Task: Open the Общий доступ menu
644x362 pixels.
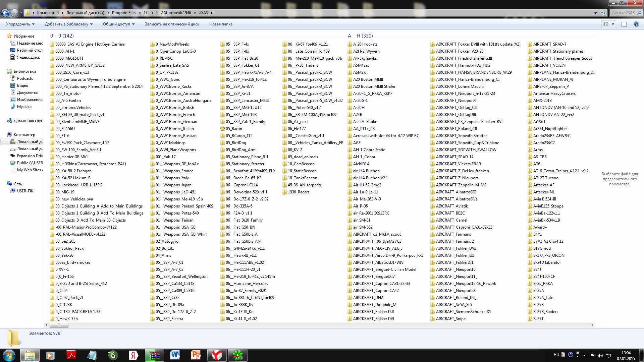Action: 118,24
